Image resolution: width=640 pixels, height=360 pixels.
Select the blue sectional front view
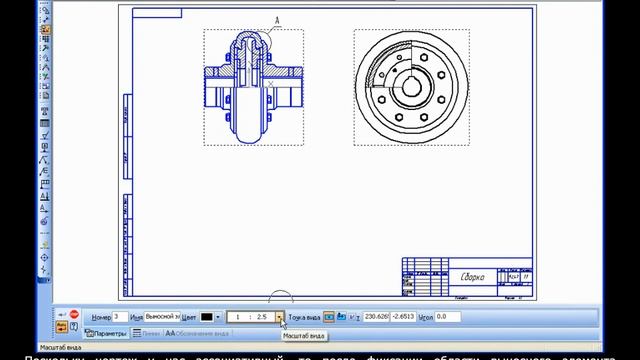[x=253, y=87]
